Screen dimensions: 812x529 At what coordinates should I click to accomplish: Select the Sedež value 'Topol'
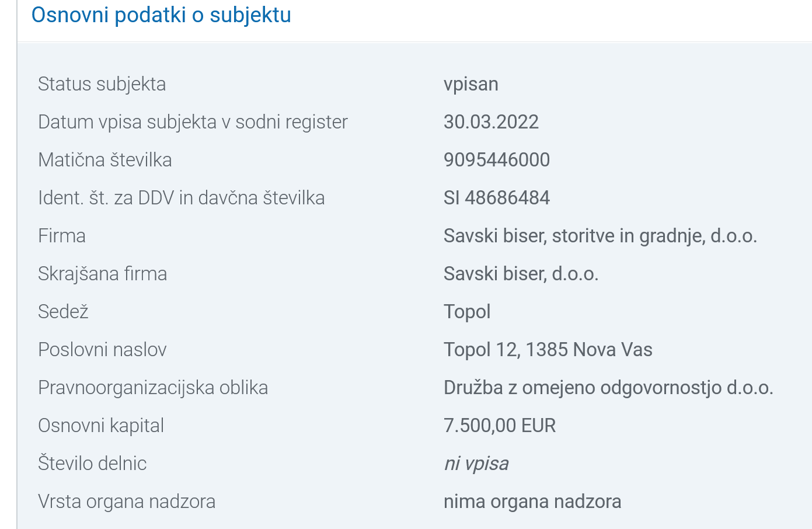[x=467, y=312]
